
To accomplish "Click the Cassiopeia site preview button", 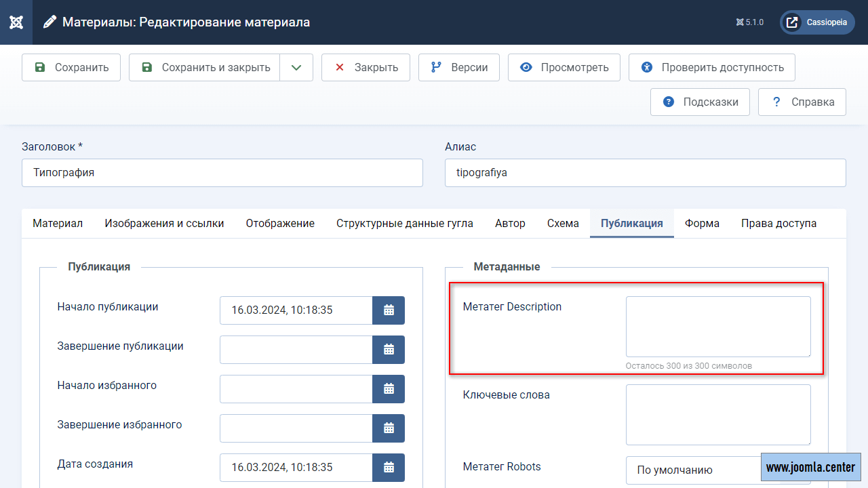I will [x=817, y=22].
